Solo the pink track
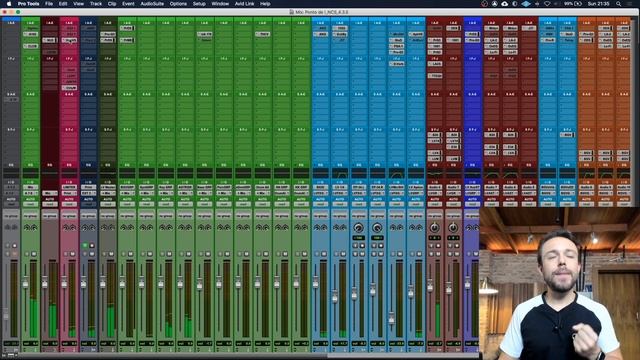 [66, 254]
